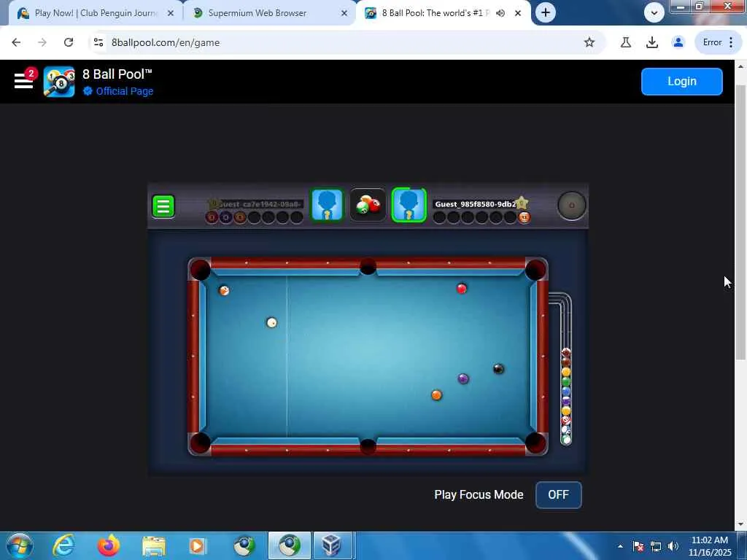The width and height of the screenshot is (747, 560).
Task: Open a new browser tab
Action: pos(546,13)
